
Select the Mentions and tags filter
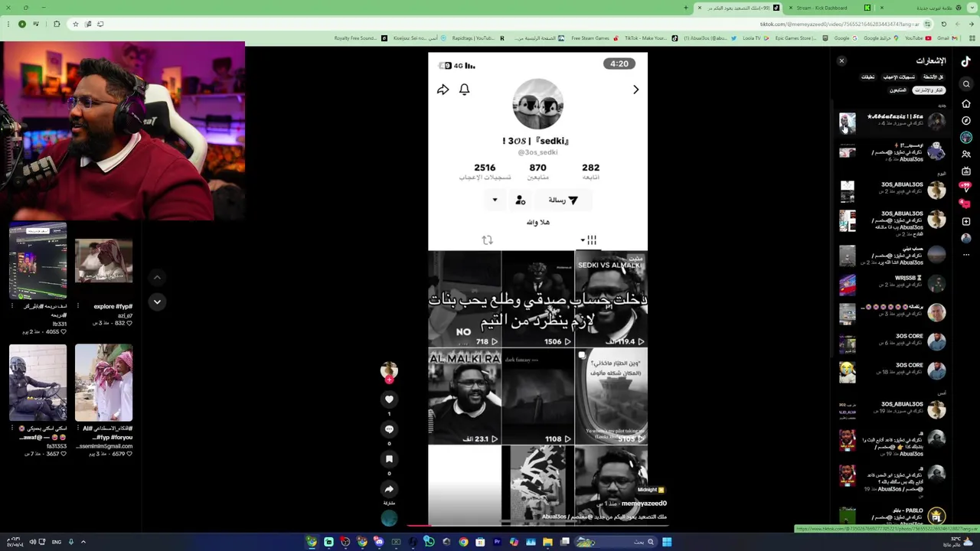coord(929,90)
